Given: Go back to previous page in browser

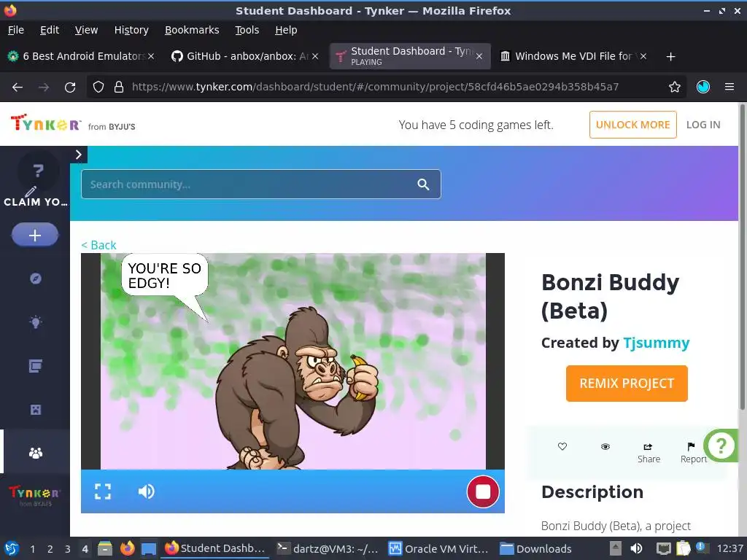Looking at the screenshot, I should pos(18,87).
